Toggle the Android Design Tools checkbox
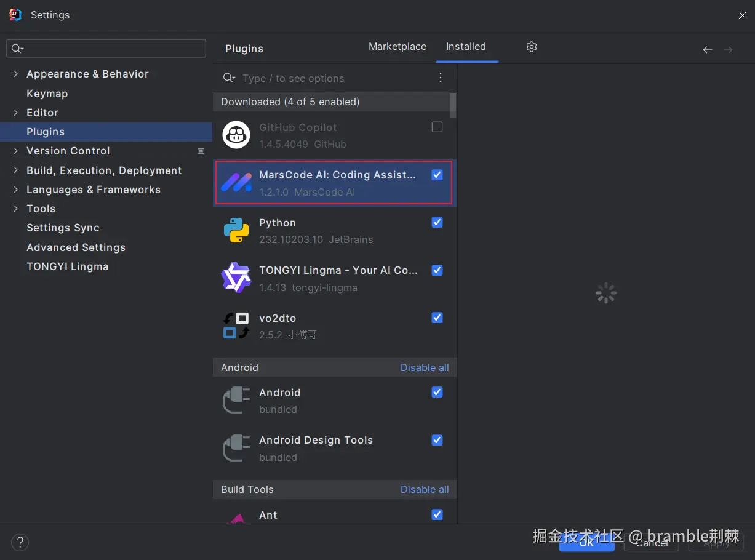Viewport: 755px width, 560px height. coord(437,440)
